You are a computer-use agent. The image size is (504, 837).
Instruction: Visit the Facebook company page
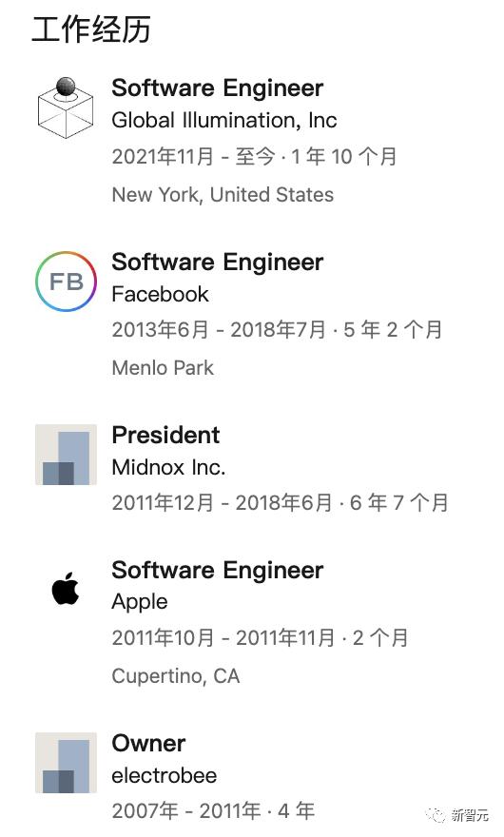(160, 294)
